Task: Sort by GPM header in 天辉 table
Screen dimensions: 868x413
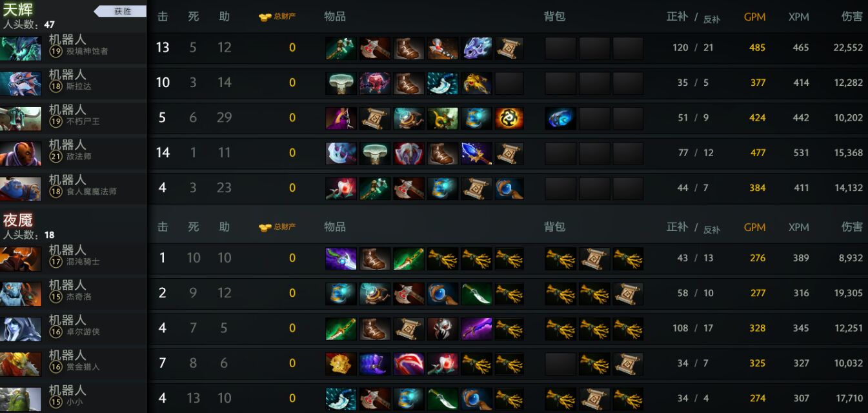Action: 754,17
